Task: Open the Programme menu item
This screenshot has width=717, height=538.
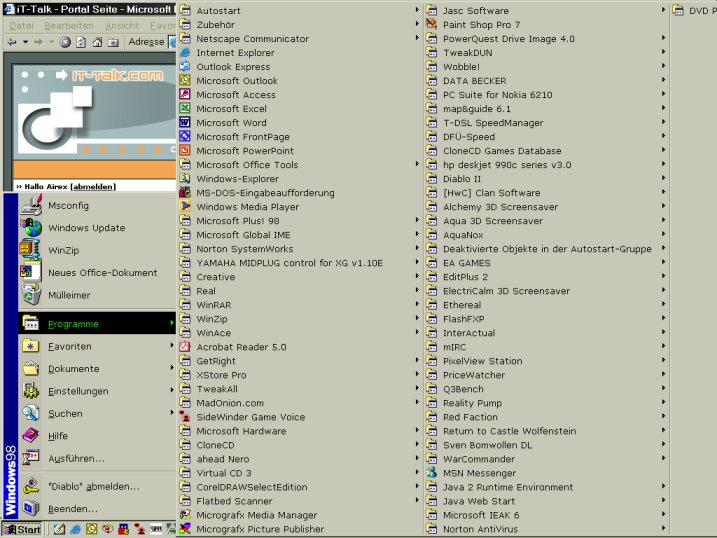Action: click(97, 324)
